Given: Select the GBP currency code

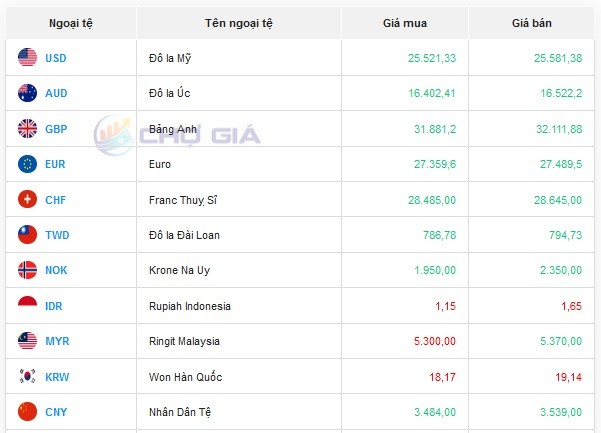Looking at the screenshot, I should pos(56,129).
